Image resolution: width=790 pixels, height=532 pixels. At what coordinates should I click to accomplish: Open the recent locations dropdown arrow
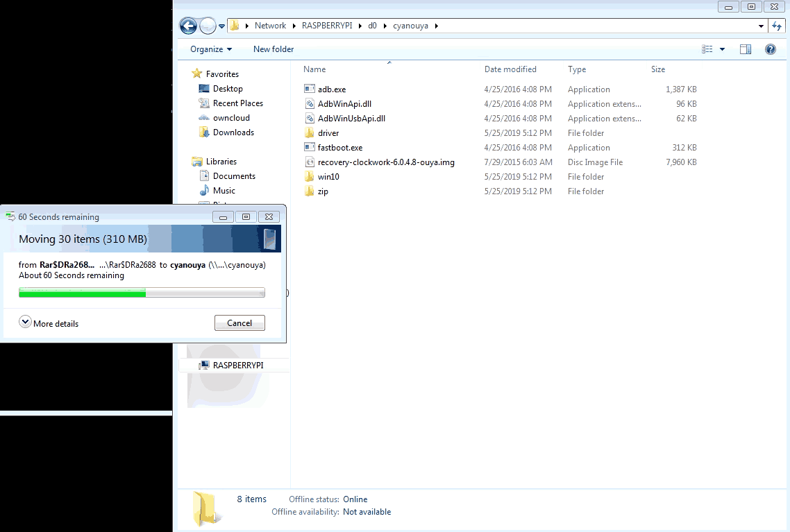221,26
